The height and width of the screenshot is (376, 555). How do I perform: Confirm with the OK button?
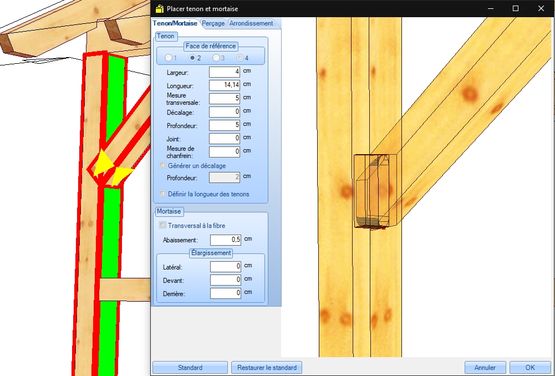[530, 368]
